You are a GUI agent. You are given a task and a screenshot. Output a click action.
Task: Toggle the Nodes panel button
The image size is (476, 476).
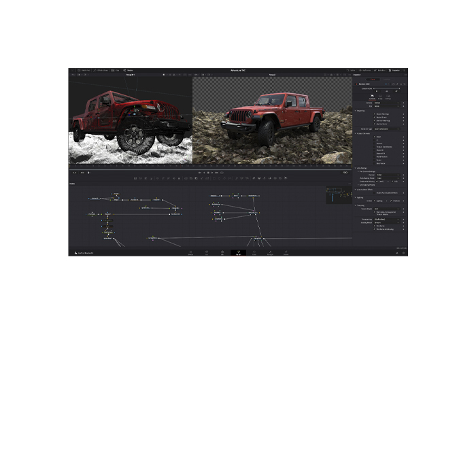coord(129,70)
